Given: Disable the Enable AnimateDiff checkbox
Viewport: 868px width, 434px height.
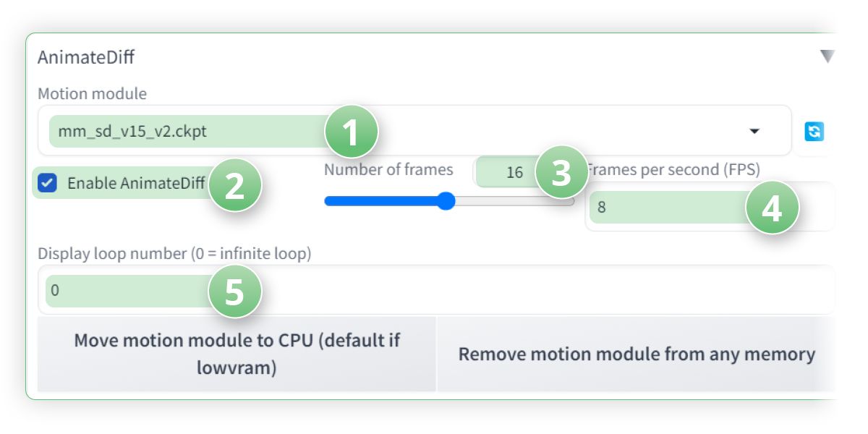Looking at the screenshot, I should coord(46,183).
